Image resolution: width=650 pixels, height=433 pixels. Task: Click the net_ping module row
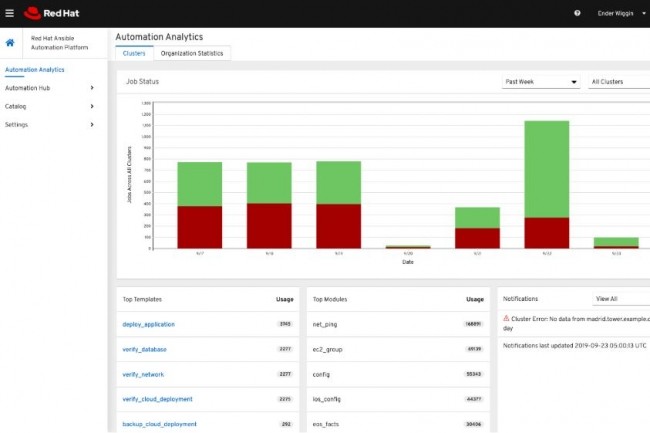tap(398, 324)
